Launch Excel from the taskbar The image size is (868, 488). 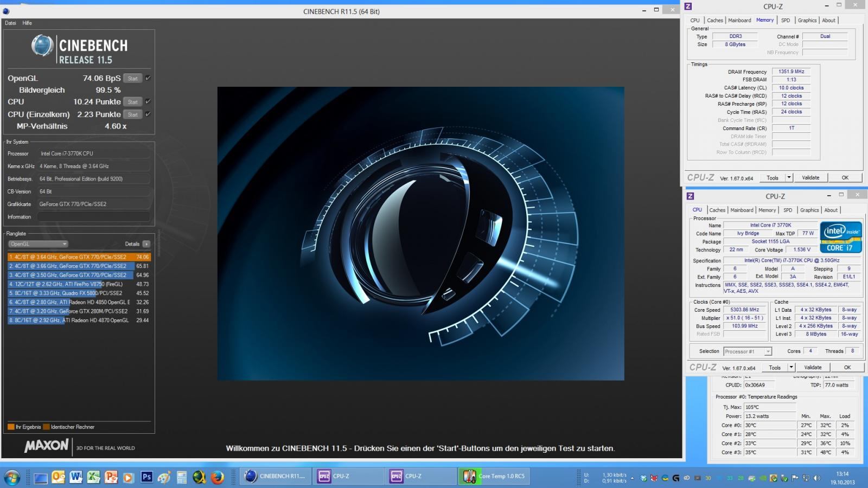click(94, 477)
